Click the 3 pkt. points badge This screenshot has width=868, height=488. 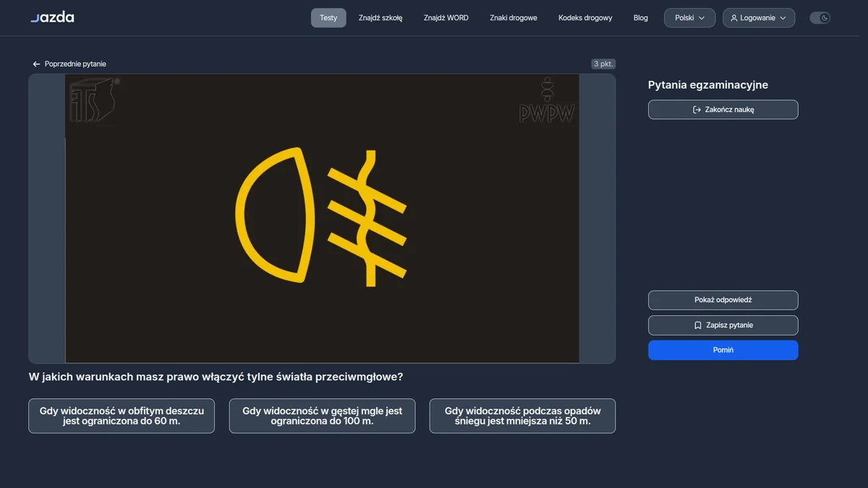[x=603, y=64]
